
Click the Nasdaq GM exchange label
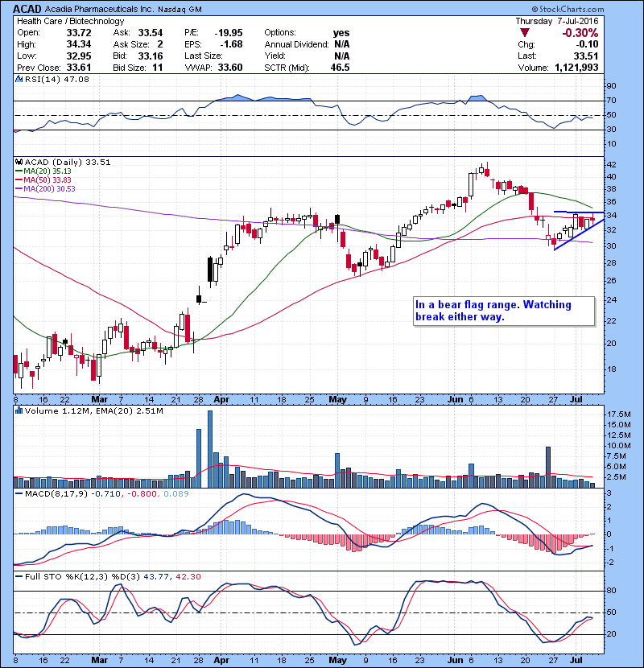coord(180,10)
